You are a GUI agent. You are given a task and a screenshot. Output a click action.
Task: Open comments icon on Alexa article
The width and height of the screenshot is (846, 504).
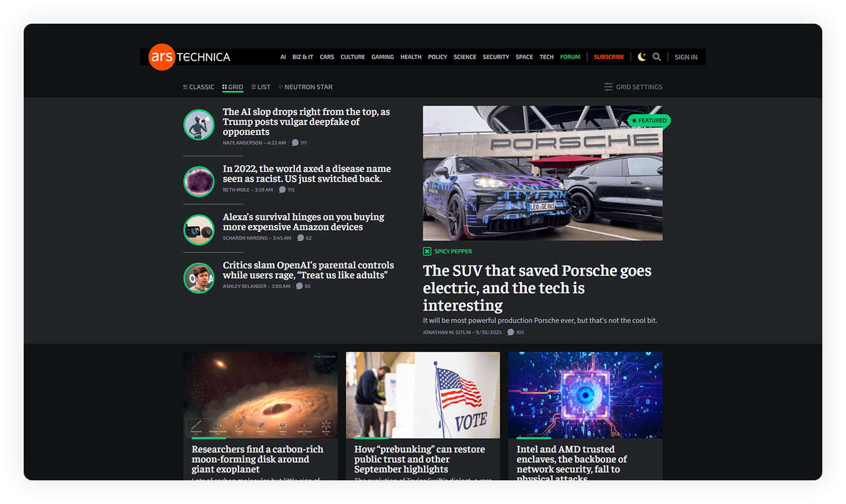(x=301, y=238)
